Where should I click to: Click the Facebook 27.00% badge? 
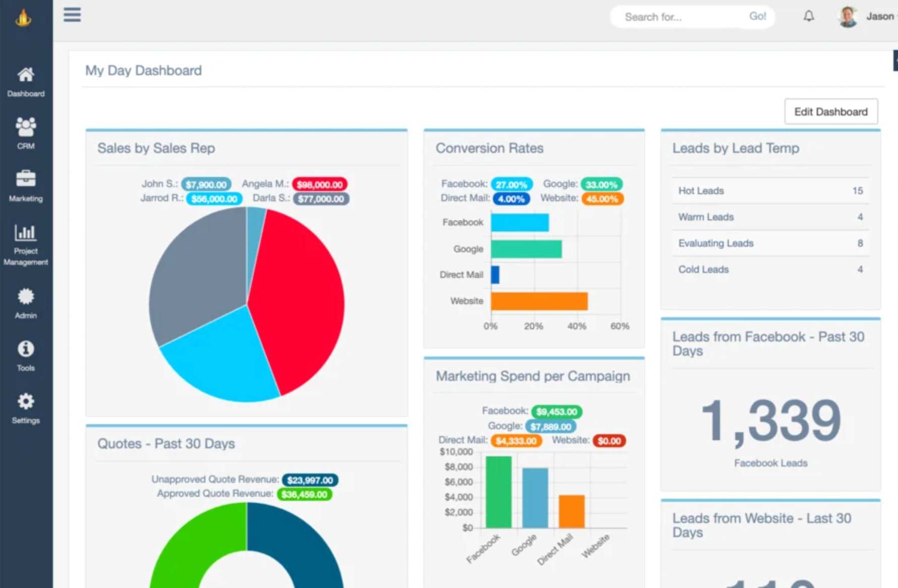click(512, 185)
